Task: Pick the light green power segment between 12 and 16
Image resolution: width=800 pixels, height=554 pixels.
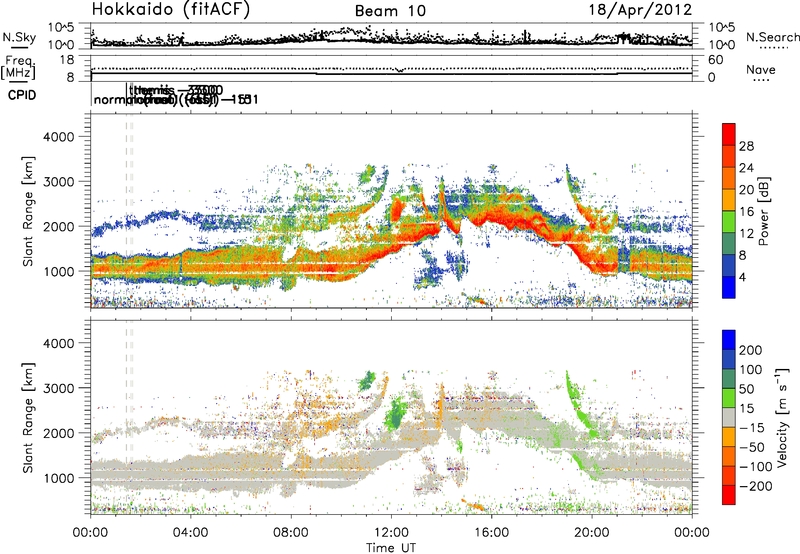Action: pyautogui.click(x=729, y=222)
